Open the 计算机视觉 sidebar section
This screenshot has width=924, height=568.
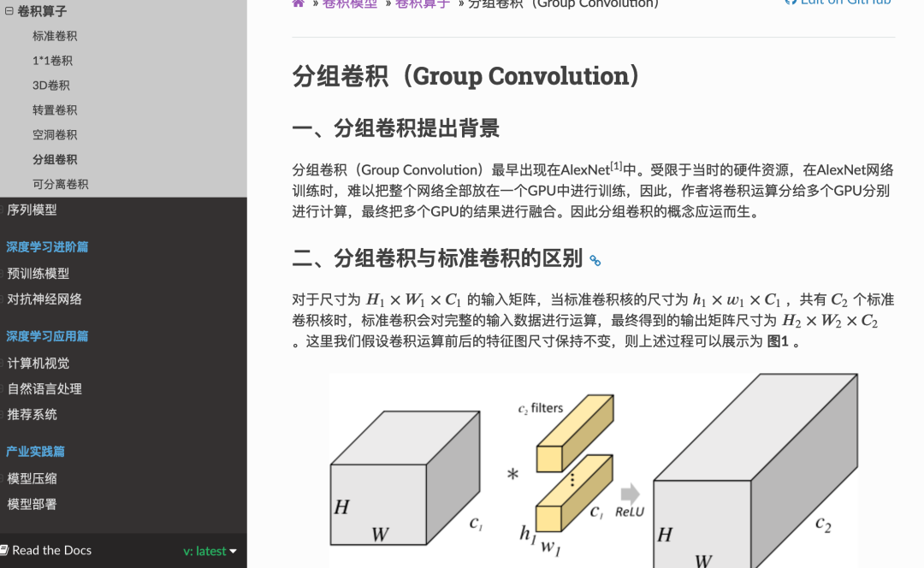tap(38, 363)
